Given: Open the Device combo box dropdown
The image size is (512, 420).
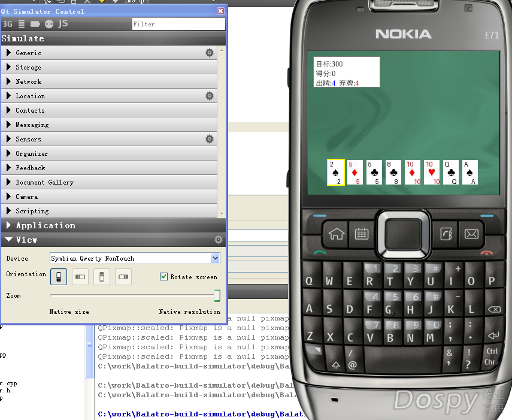Looking at the screenshot, I should coord(215,258).
